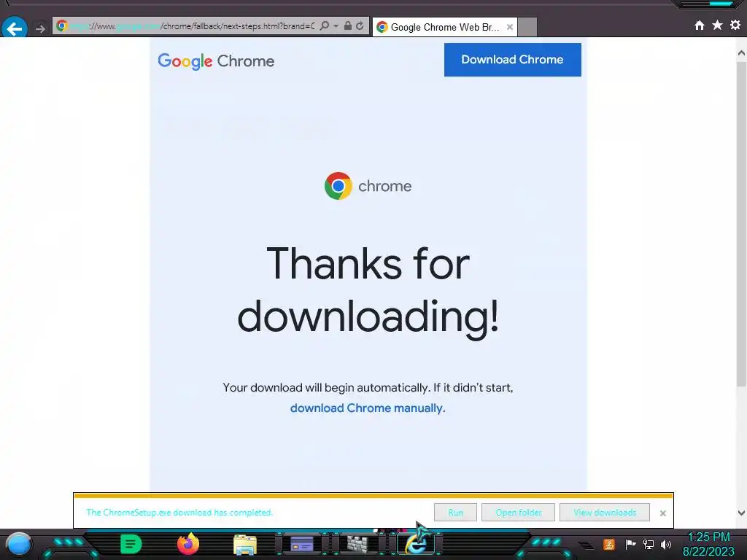
Task: Click the search magnifier in the address bar
Action: point(325,26)
